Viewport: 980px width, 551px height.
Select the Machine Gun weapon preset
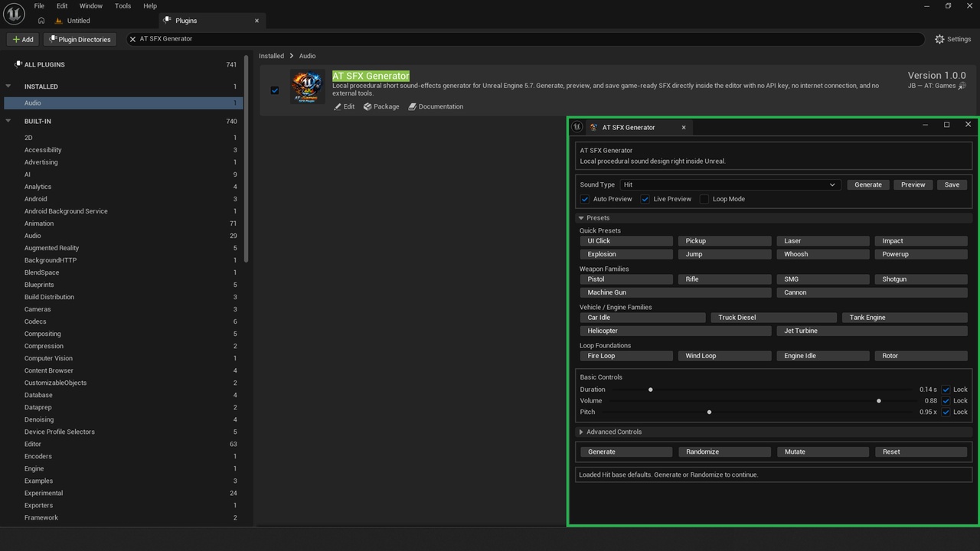675,292
